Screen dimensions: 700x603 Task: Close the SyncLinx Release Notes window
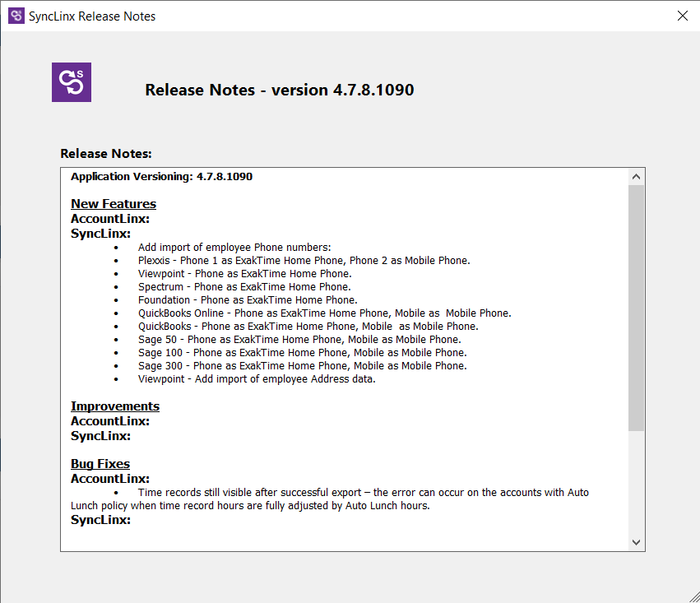point(682,16)
